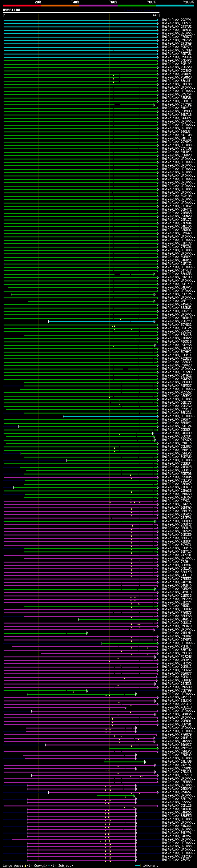197x868 pixels.
Task: Select hit label UniRef100_B9F1R2
Action: click(177, 64)
